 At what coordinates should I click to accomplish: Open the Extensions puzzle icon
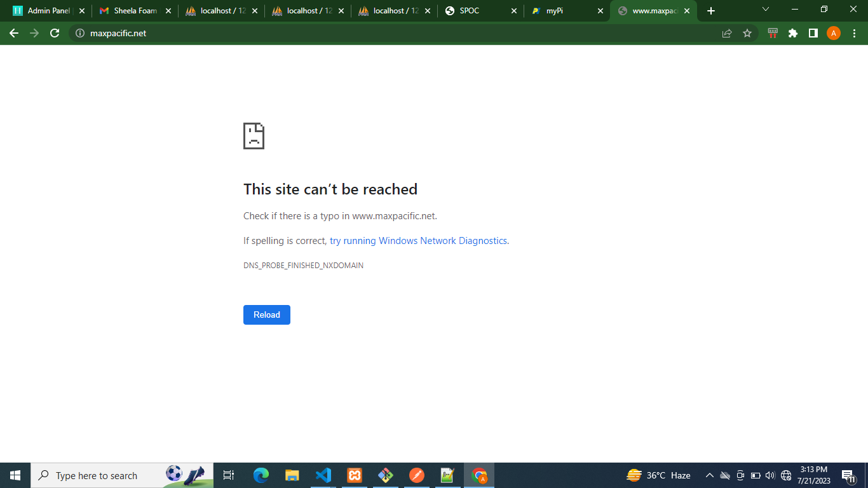coord(792,33)
